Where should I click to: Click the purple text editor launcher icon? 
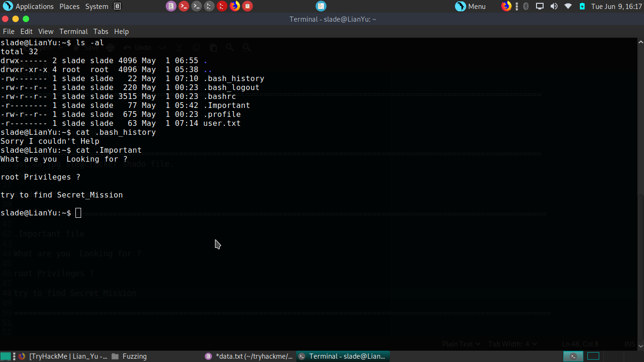[x=171, y=6]
